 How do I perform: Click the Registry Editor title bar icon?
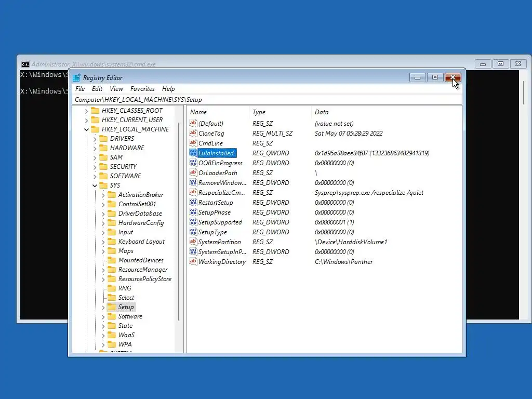77,78
